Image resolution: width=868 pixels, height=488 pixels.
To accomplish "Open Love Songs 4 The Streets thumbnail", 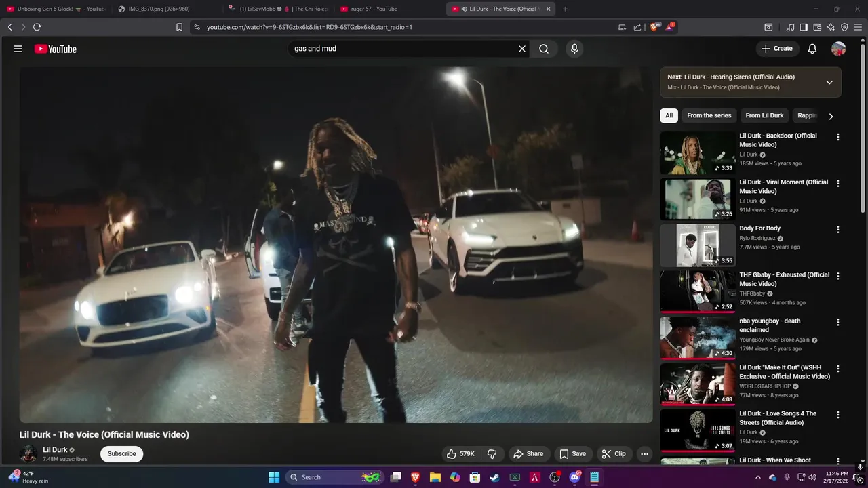I will 698,430.
